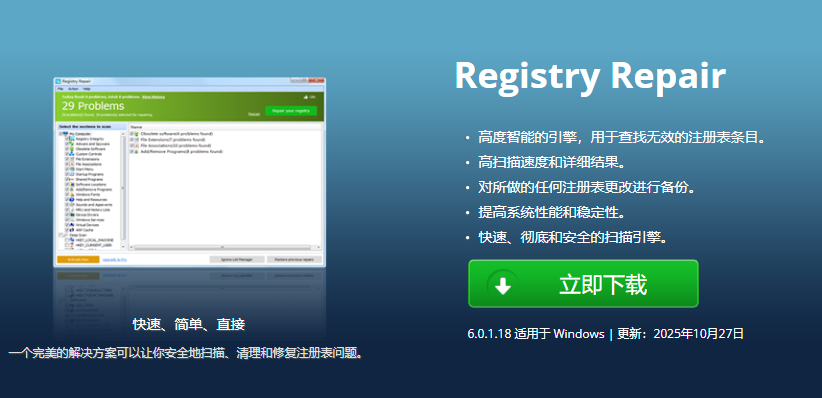The width and height of the screenshot is (822, 398).
Task: Click the bullet 提高系统性能和稳定性
Action: tap(552, 212)
